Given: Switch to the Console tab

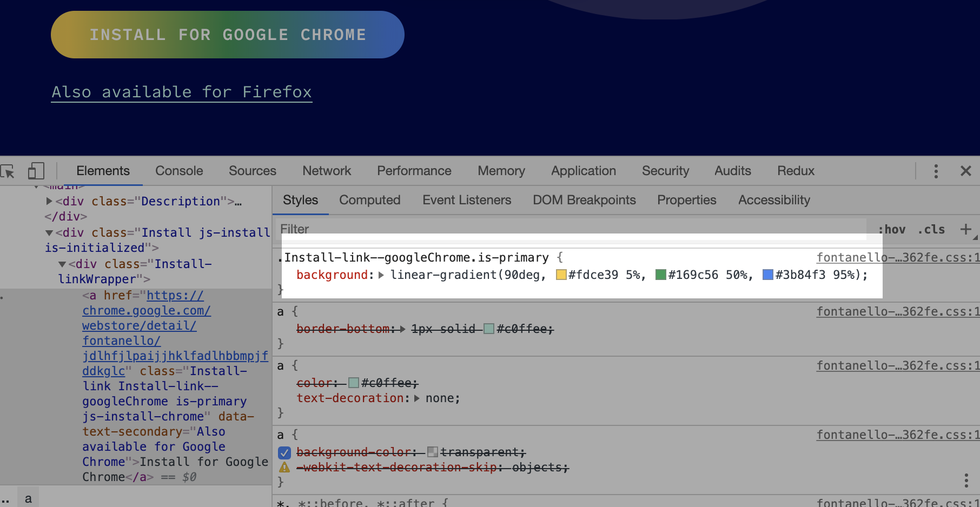Looking at the screenshot, I should [x=179, y=171].
